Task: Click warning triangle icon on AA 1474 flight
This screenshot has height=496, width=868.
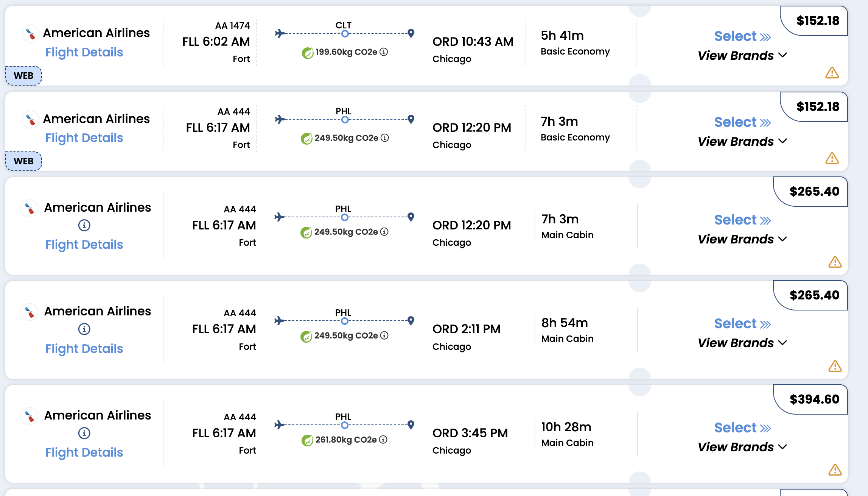Action: click(832, 72)
